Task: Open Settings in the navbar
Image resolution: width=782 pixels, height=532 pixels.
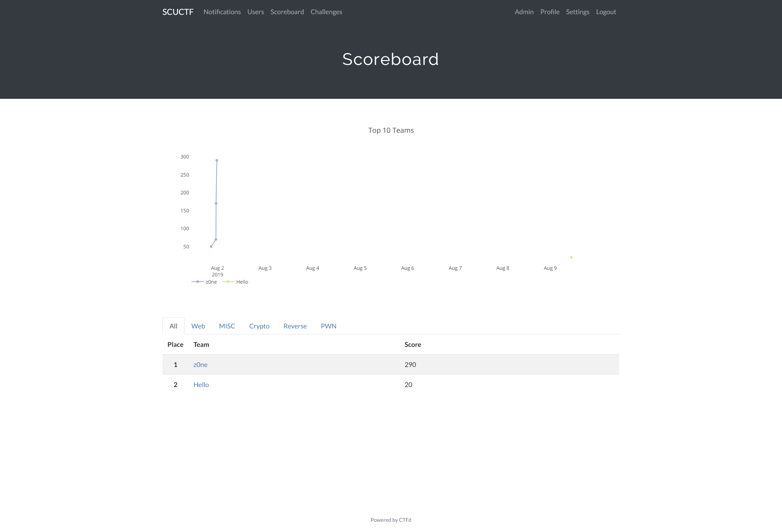Action: pos(577,12)
